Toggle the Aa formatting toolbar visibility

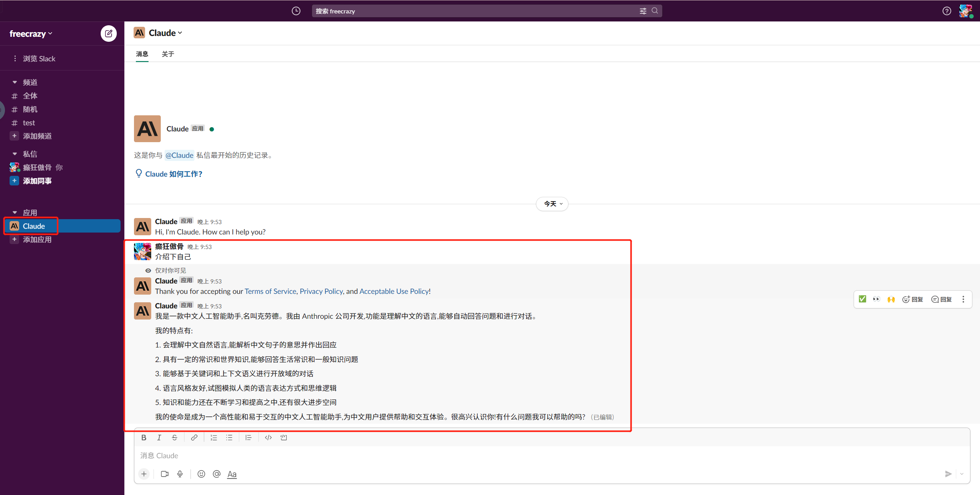tap(232, 474)
